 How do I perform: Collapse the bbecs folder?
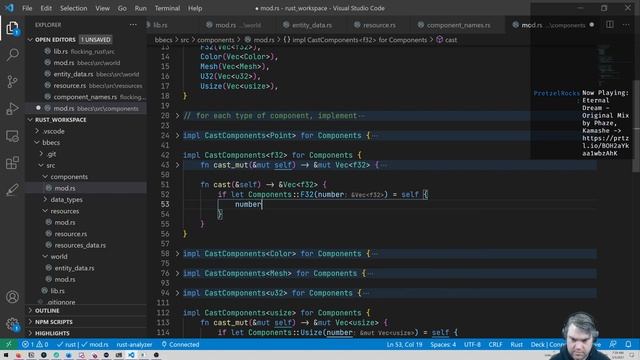tap(51, 142)
